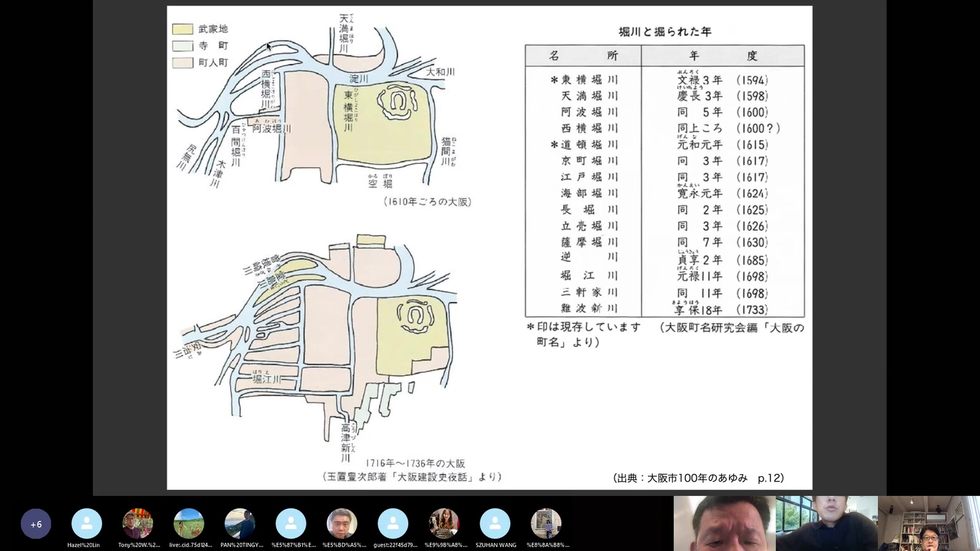Click the year value (1685)
This screenshot has height=551, width=980.
point(752,260)
